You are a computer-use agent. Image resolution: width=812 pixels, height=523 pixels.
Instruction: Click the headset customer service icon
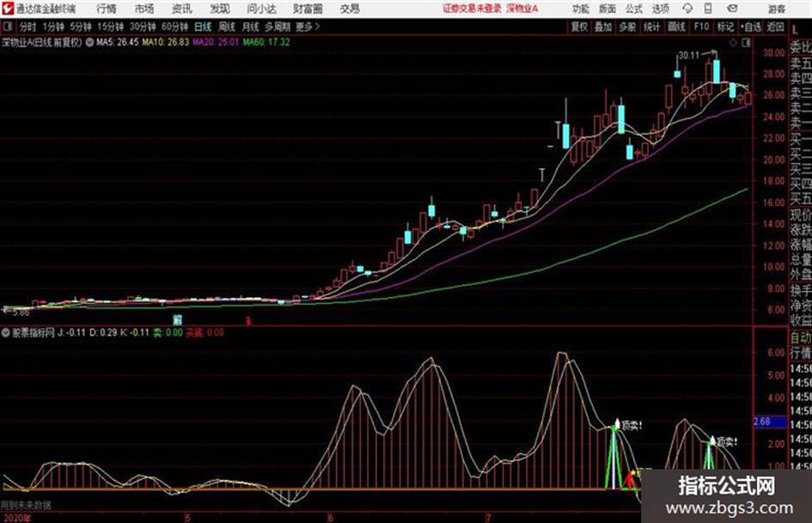click(687, 9)
